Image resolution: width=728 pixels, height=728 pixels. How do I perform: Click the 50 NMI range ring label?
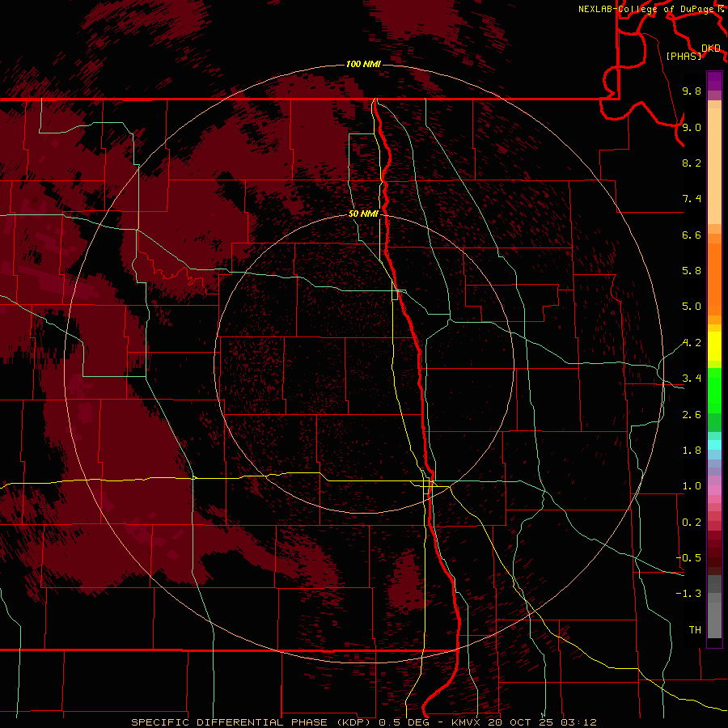[x=363, y=214]
